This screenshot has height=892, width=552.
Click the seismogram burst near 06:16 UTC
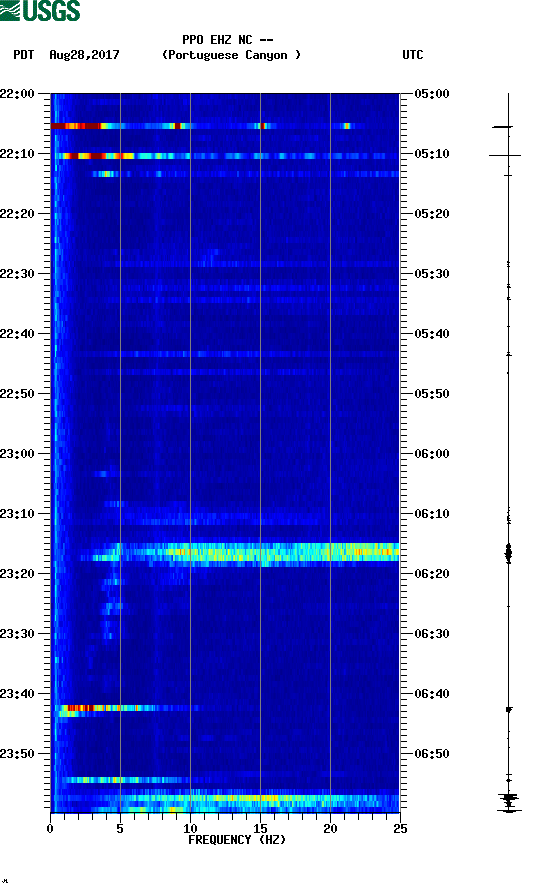pos(509,553)
